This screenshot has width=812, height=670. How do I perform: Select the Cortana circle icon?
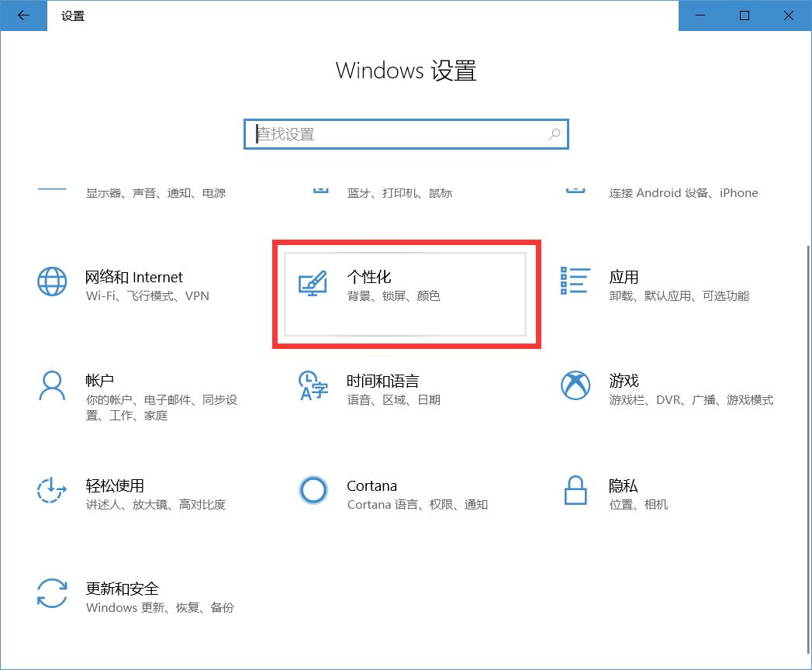313,490
